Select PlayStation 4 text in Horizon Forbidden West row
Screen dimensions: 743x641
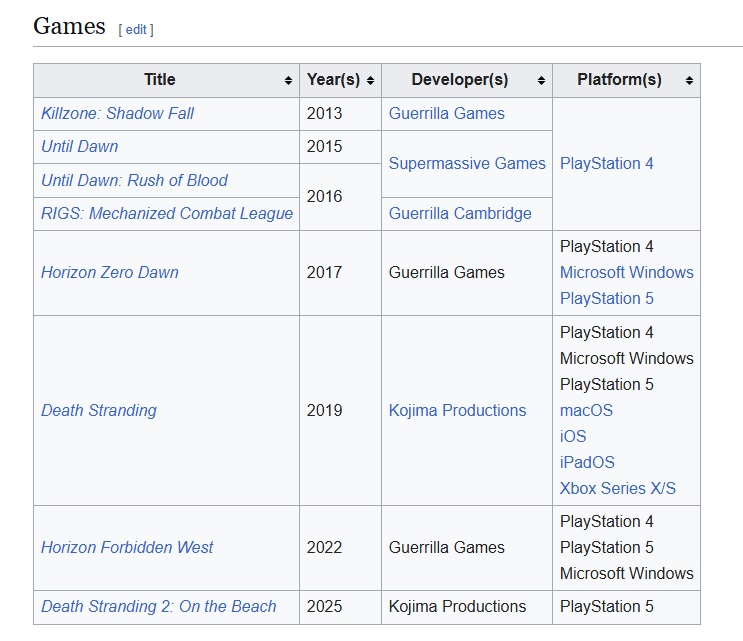click(607, 522)
